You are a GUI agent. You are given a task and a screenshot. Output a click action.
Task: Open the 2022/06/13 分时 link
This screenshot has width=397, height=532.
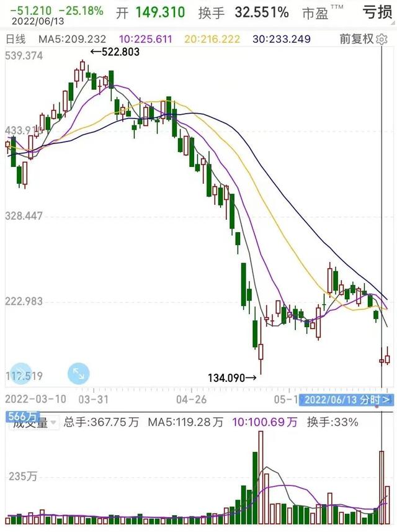[x=347, y=400]
